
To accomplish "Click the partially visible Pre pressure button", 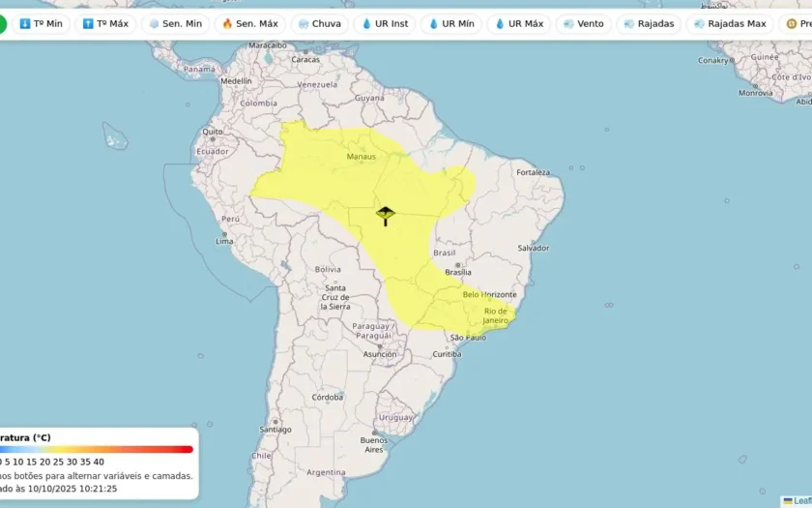I will click(x=796, y=24).
